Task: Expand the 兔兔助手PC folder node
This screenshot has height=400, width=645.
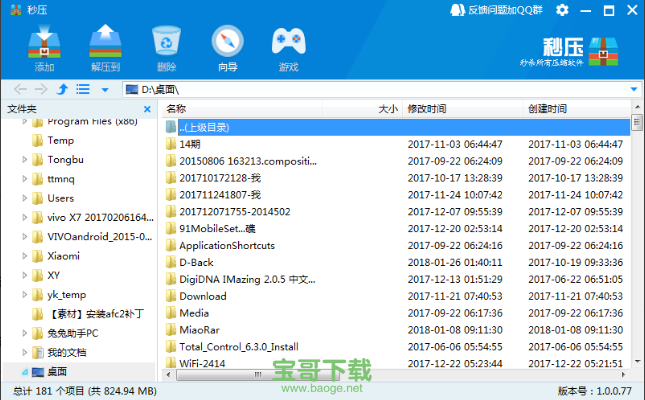Action: [x=24, y=333]
